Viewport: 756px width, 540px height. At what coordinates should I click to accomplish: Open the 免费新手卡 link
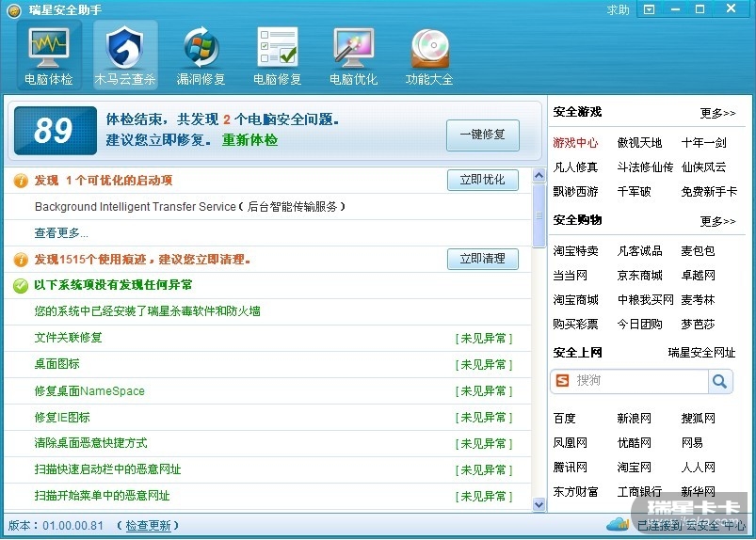click(x=709, y=192)
